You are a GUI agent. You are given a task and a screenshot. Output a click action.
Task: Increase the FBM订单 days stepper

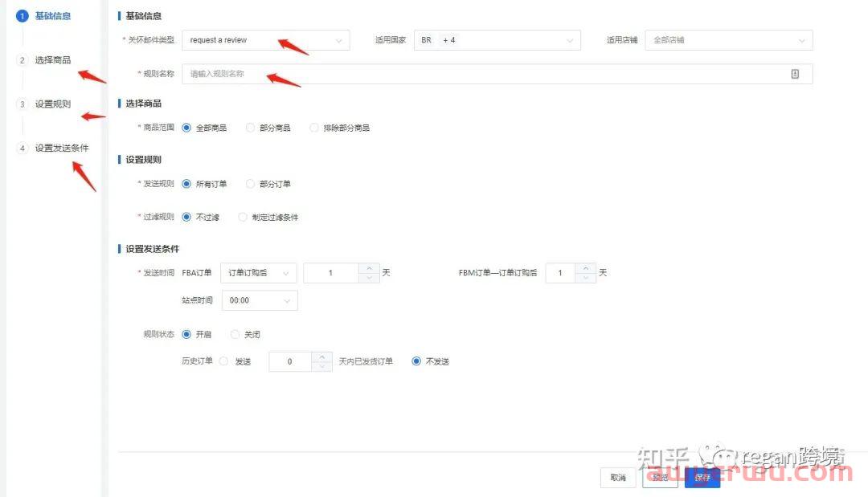(586, 268)
